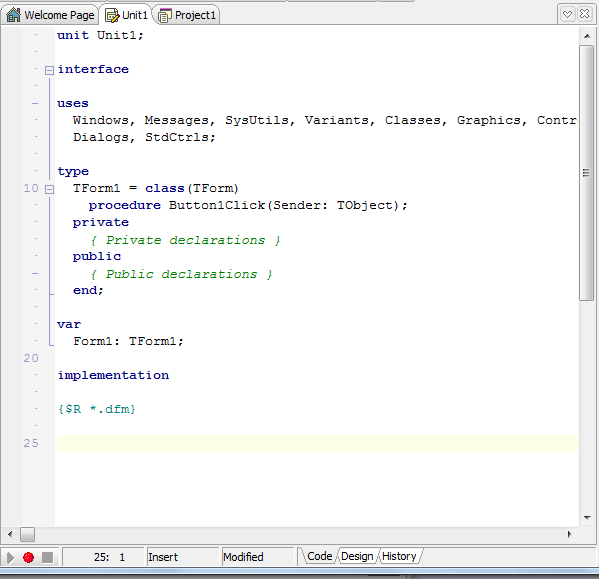Click the horizontal scrollbar right arrow
This screenshot has height=579, width=599.
tap(570, 534)
